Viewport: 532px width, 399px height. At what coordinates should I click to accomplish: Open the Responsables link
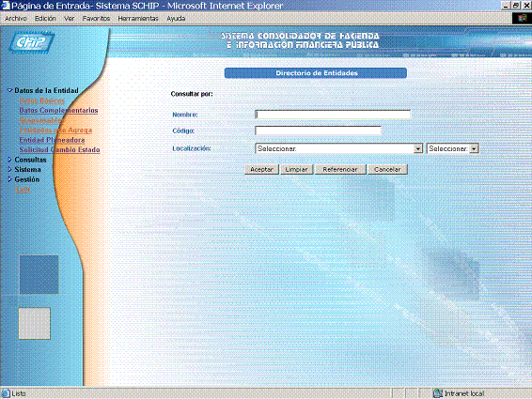tap(40, 120)
